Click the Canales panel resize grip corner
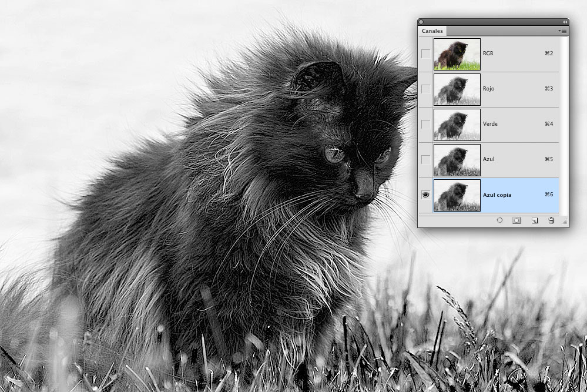Viewport: 587px width, 392px height. 565,222
